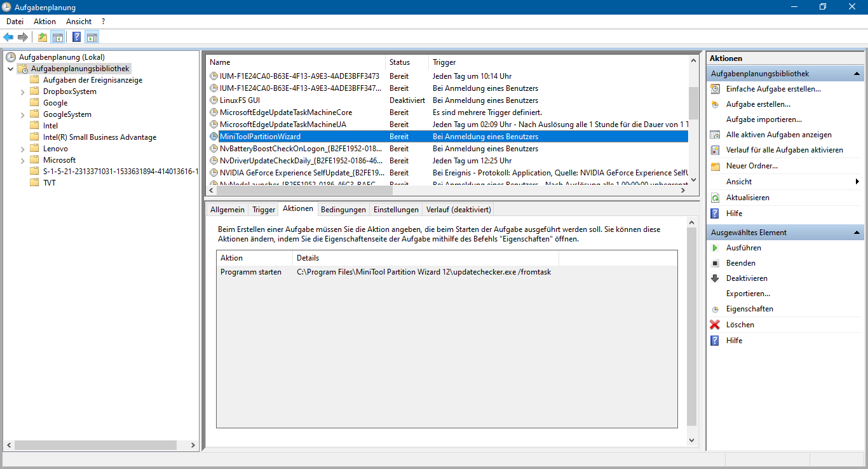Image resolution: width=868 pixels, height=469 pixels.
Task: Open the Aktion menu
Action: click(x=45, y=22)
